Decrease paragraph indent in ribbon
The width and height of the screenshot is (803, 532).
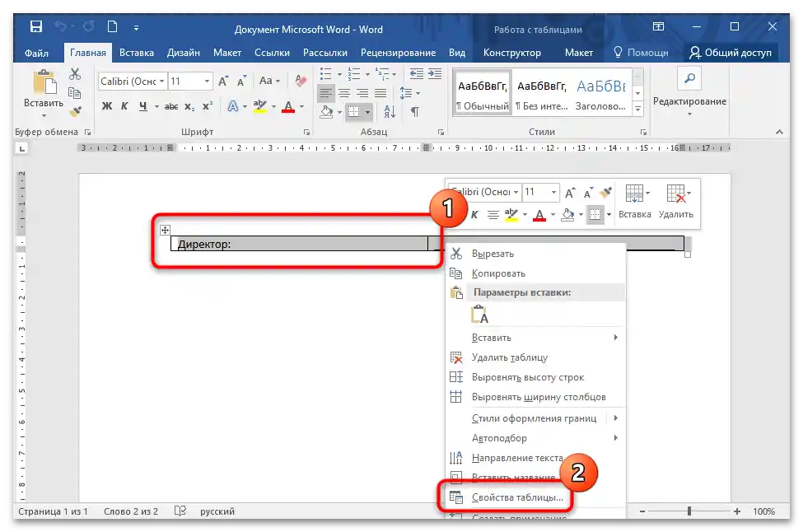[x=417, y=74]
